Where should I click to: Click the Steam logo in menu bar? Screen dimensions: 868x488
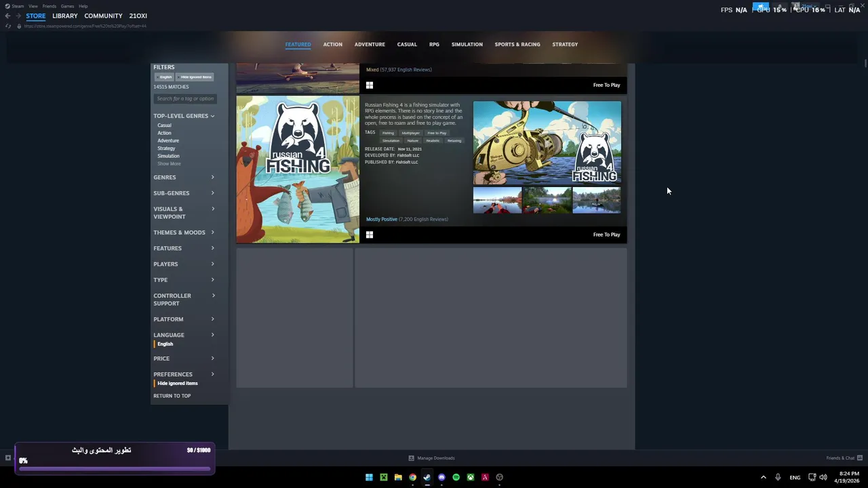[x=8, y=6]
